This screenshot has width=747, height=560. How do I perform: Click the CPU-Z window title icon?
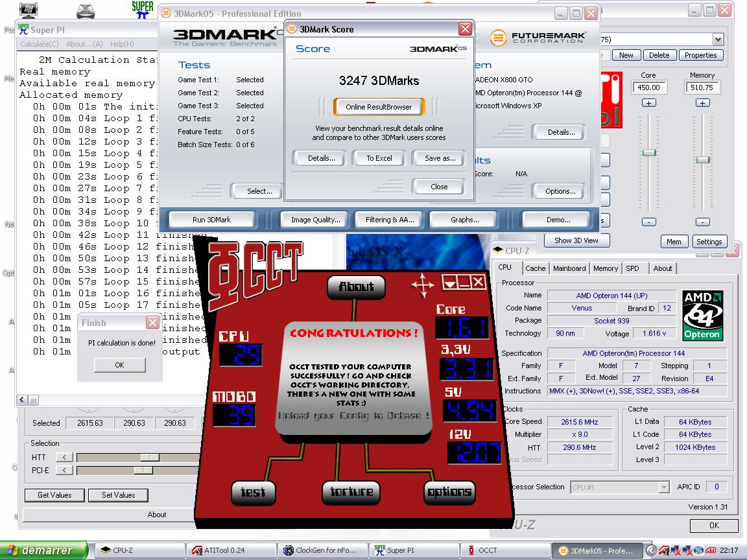(x=498, y=250)
